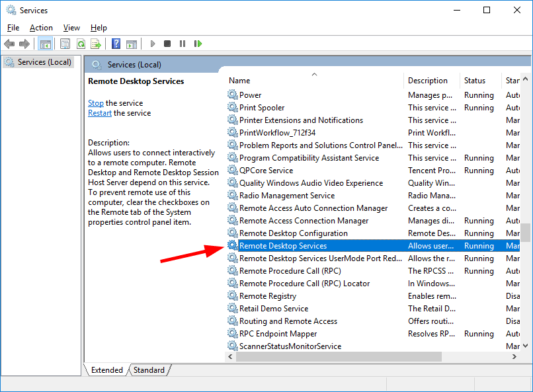Select Routing and Remote Access service
This screenshot has width=533, height=392.
point(288,321)
